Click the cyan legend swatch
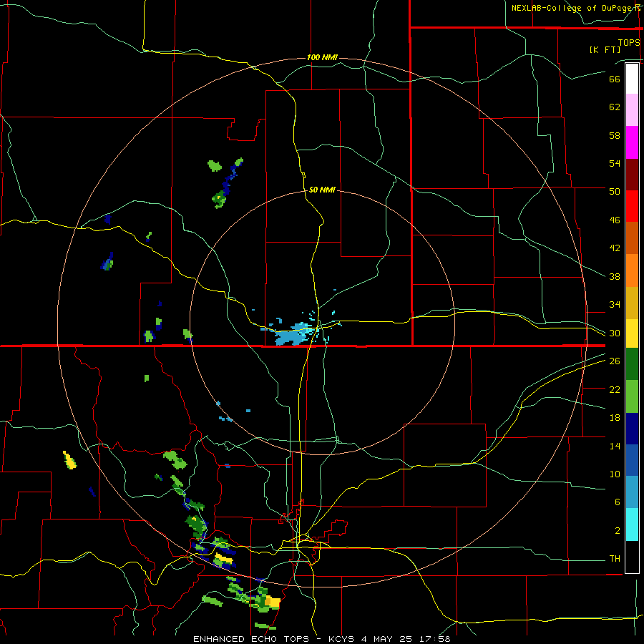The width and height of the screenshot is (644, 644). [x=632, y=525]
